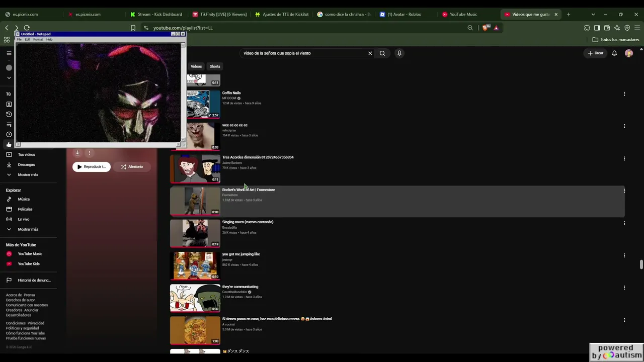Switch to the Avatar - Roblox tab
This screenshot has height=362, width=644.
click(x=407, y=14)
